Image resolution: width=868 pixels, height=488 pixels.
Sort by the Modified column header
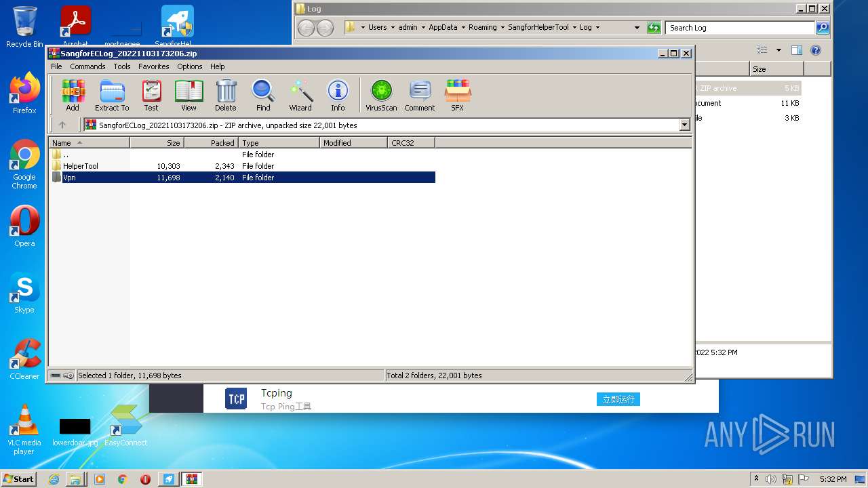[x=354, y=143]
